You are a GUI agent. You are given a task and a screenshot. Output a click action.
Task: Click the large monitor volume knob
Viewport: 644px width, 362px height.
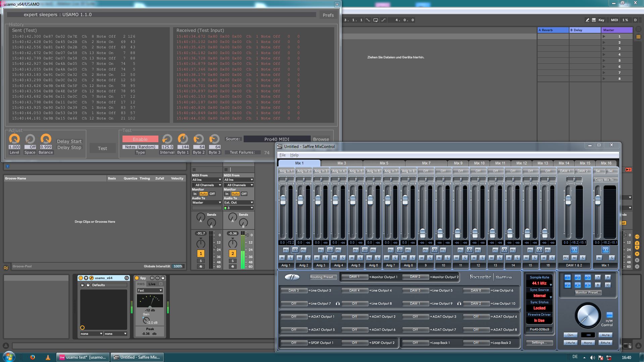point(588,316)
